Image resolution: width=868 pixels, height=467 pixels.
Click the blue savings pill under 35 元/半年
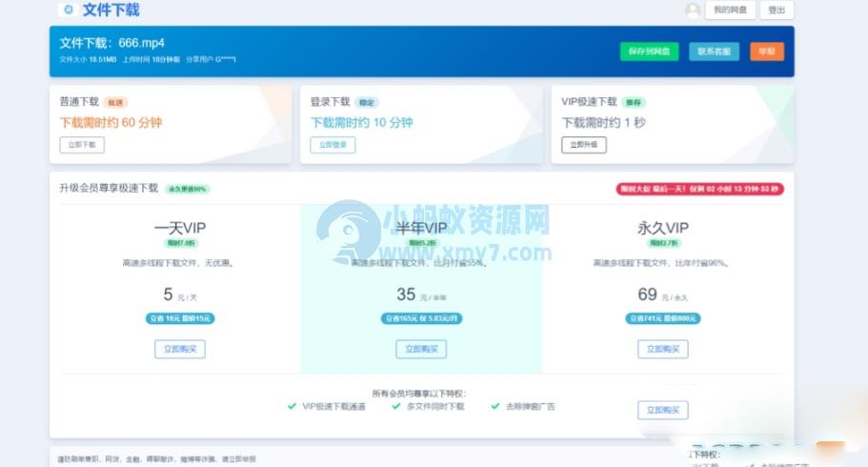click(421, 318)
